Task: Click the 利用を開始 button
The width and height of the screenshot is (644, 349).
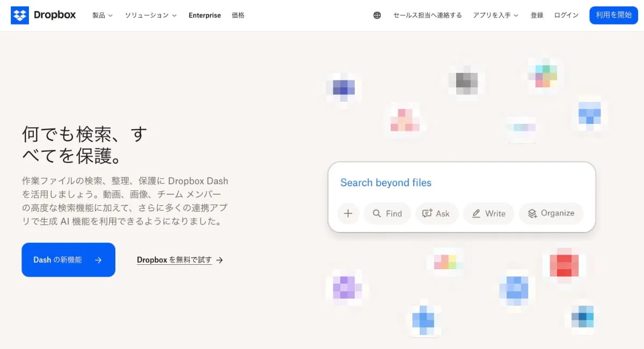Action: click(x=613, y=16)
